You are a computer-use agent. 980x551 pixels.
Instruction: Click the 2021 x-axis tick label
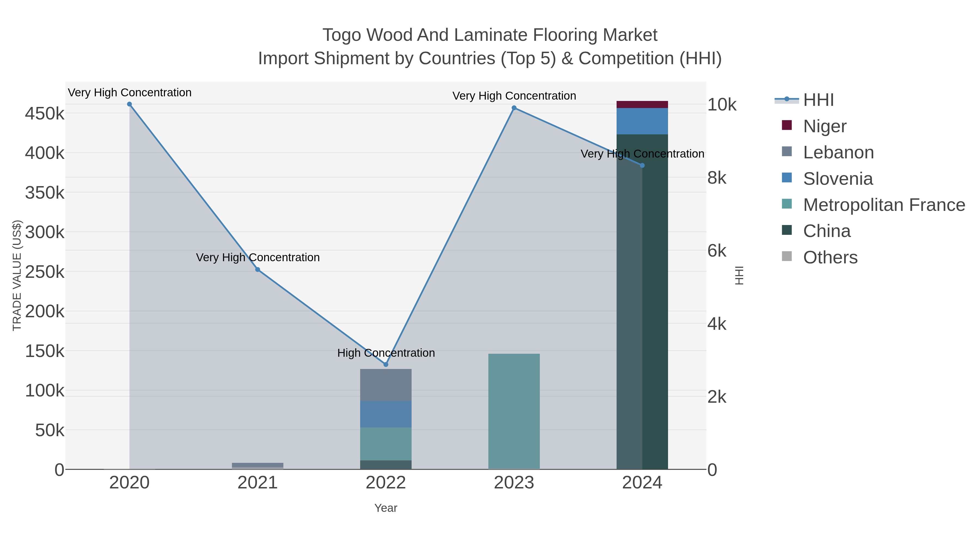[x=258, y=483]
